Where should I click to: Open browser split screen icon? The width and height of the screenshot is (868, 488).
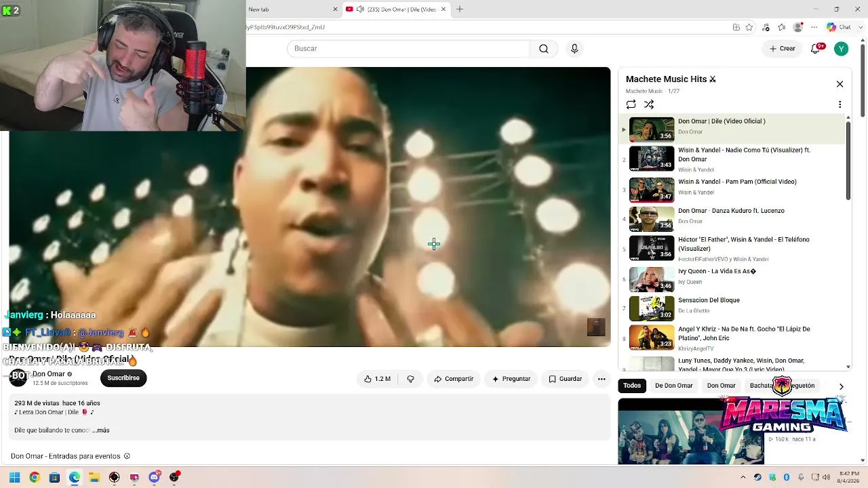[736, 28]
